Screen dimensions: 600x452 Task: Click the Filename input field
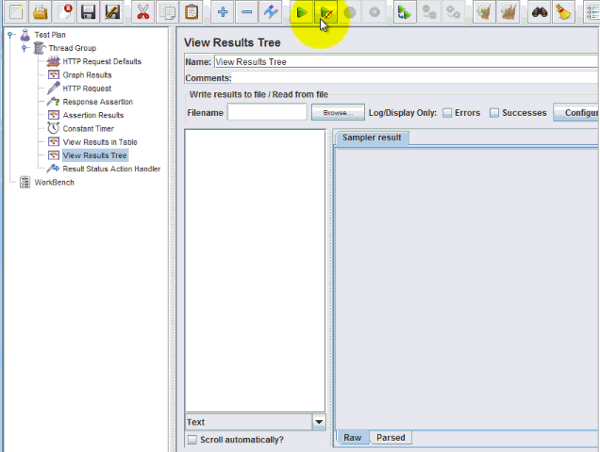point(267,113)
